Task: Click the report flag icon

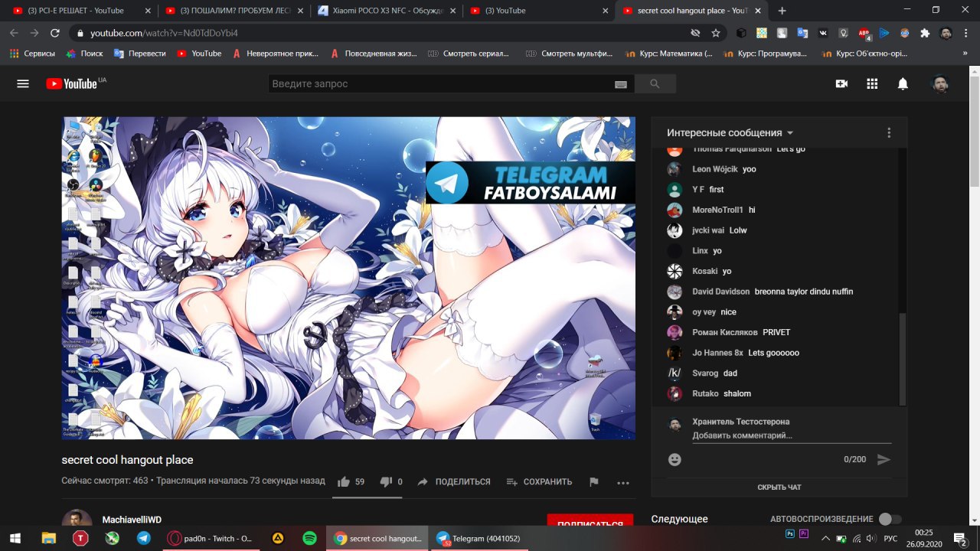Action: pyautogui.click(x=593, y=481)
